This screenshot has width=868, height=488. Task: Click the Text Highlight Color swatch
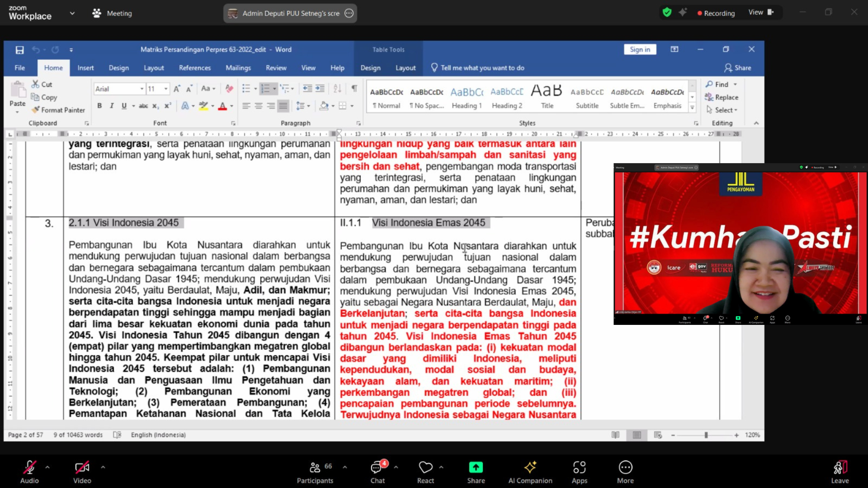[x=203, y=106]
